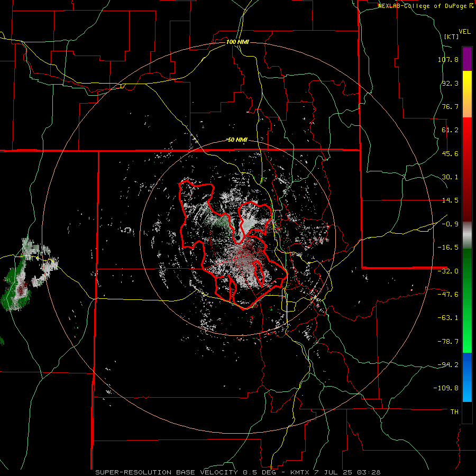Click the -78.7 velocity scale value
This screenshot has height=476, width=476.
tap(448, 342)
